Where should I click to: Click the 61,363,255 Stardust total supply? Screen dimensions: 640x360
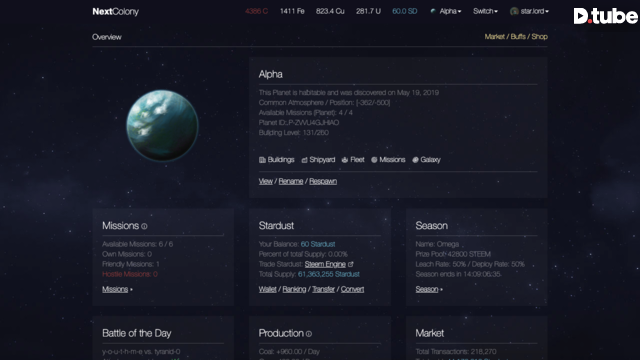(x=329, y=274)
